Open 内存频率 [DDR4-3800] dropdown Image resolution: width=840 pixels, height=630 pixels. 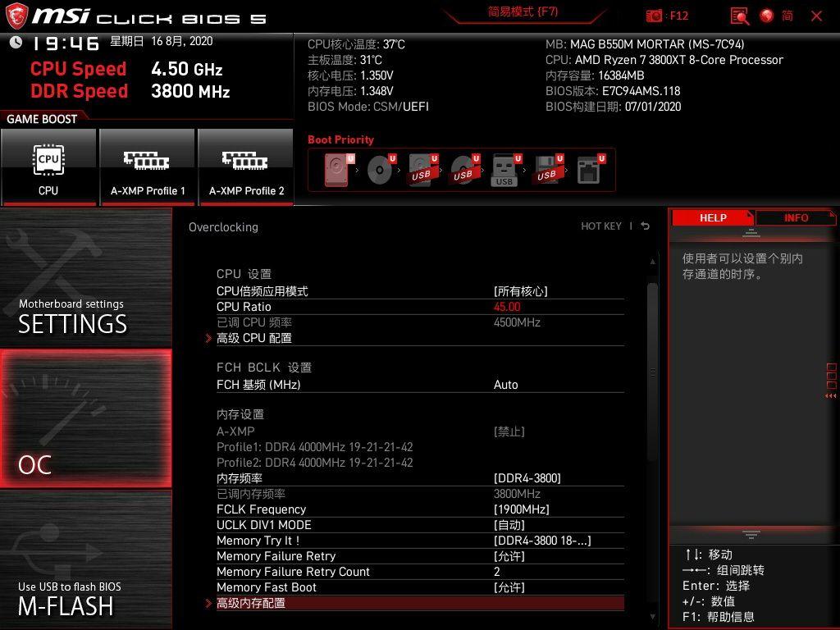point(420,478)
